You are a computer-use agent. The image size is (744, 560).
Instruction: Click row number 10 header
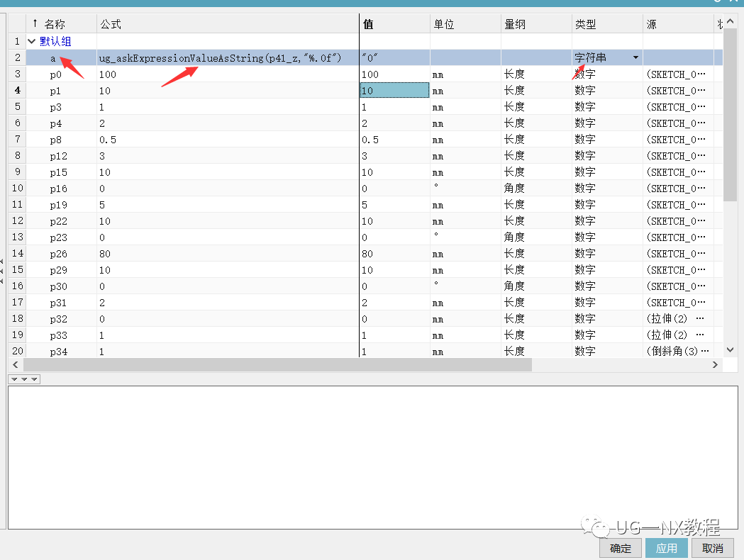pyautogui.click(x=17, y=189)
